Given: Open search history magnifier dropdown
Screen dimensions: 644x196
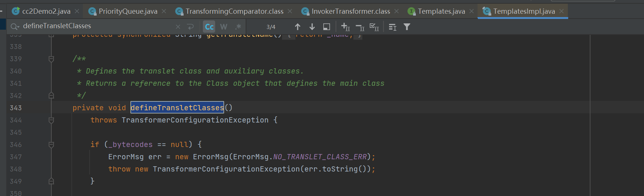Looking at the screenshot, I should 15,26.
